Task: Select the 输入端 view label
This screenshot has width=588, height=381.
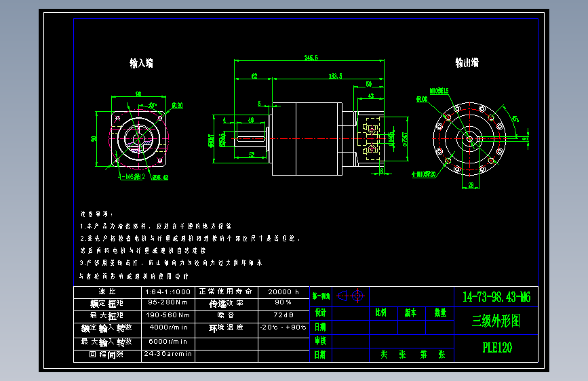Action: click(x=141, y=63)
